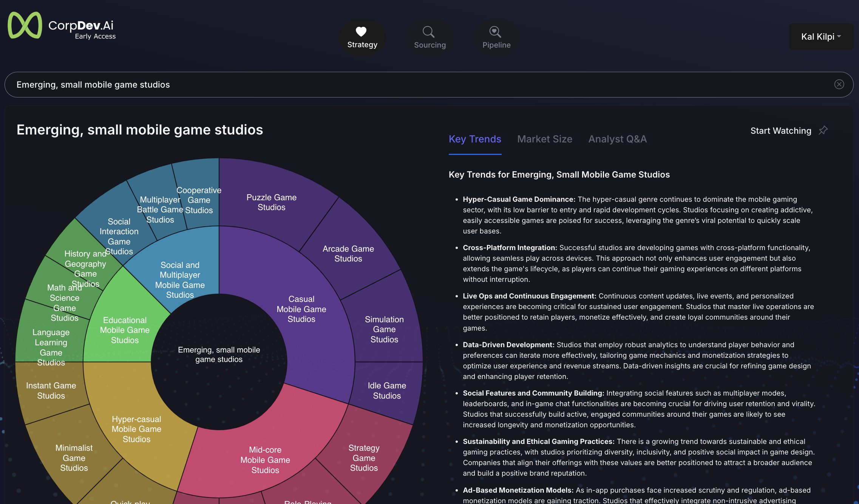The width and height of the screenshot is (859, 504).
Task: Select the Math and Science Game Studios segment
Action: 65,303
